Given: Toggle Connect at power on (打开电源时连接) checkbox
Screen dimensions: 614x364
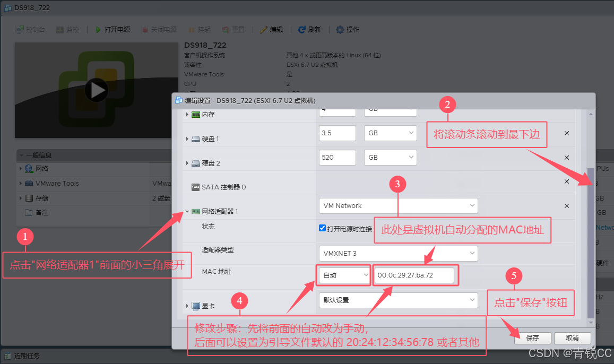Looking at the screenshot, I should tap(322, 228).
